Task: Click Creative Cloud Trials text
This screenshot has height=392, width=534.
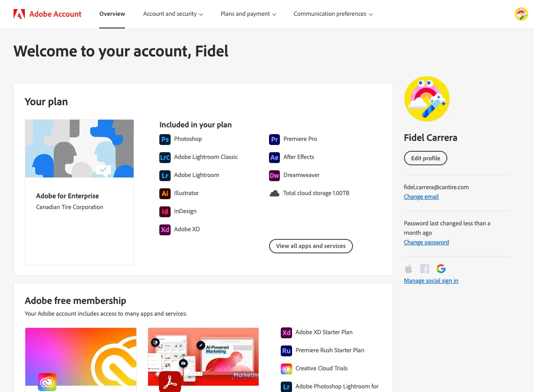Action: click(321, 369)
